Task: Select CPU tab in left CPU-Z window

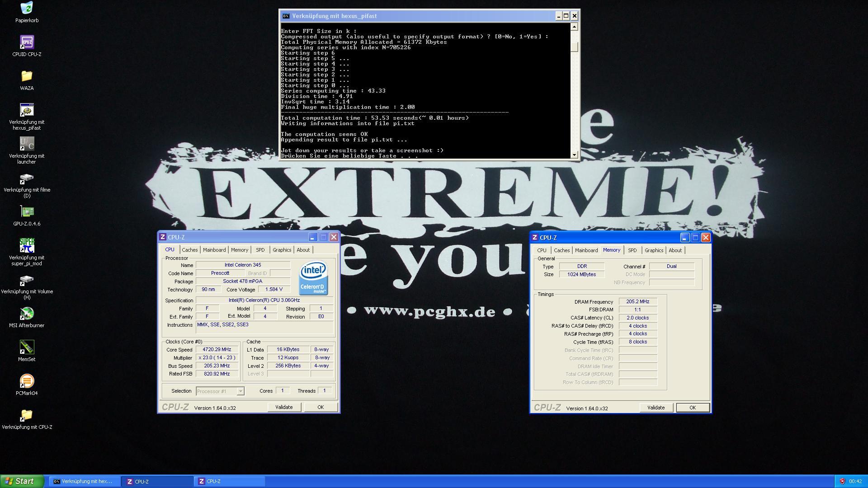Action: [x=170, y=249]
